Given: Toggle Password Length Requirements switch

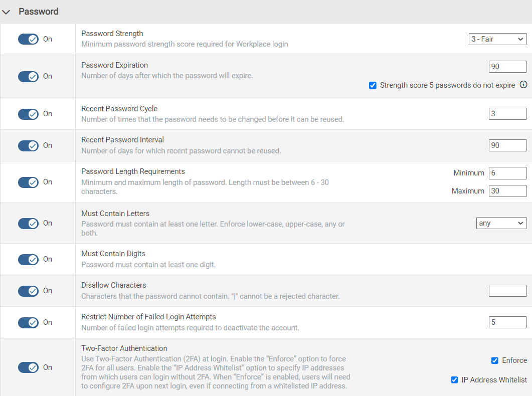Looking at the screenshot, I should tap(28, 182).
